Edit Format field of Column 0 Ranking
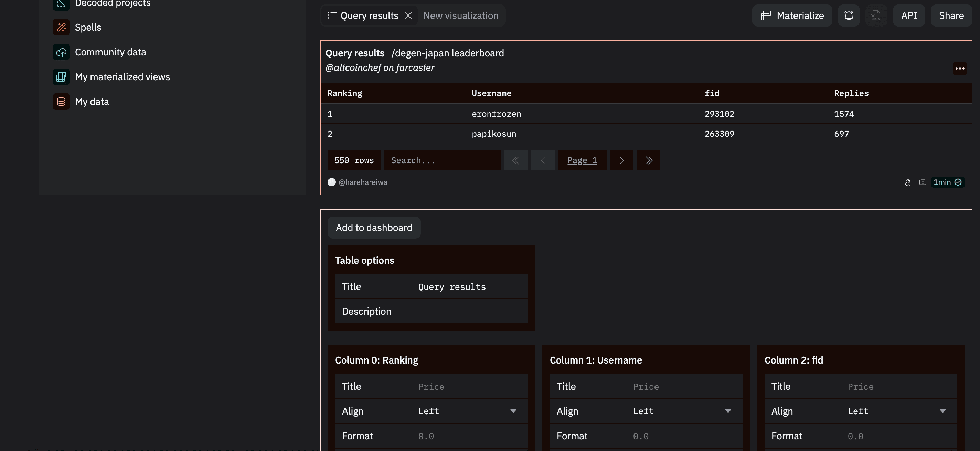Image resolution: width=980 pixels, height=451 pixels. [x=469, y=436]
